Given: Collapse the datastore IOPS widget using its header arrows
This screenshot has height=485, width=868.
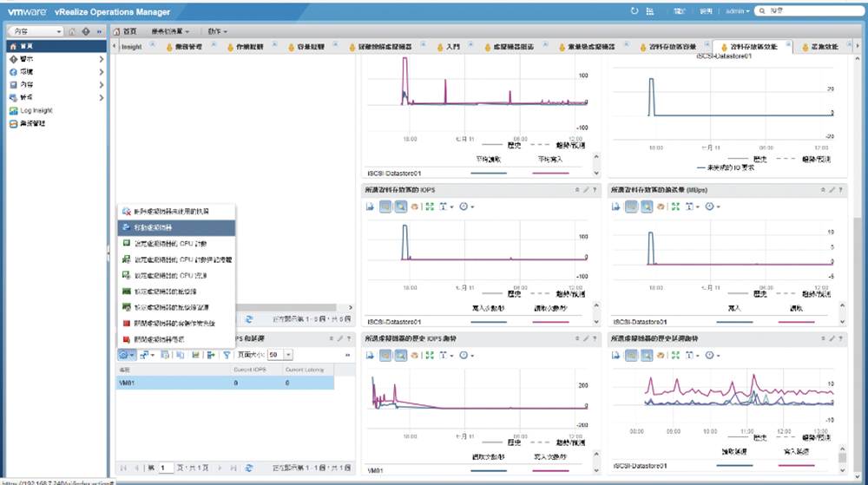Looking at the screenshot, I should (x=577, y=190).
